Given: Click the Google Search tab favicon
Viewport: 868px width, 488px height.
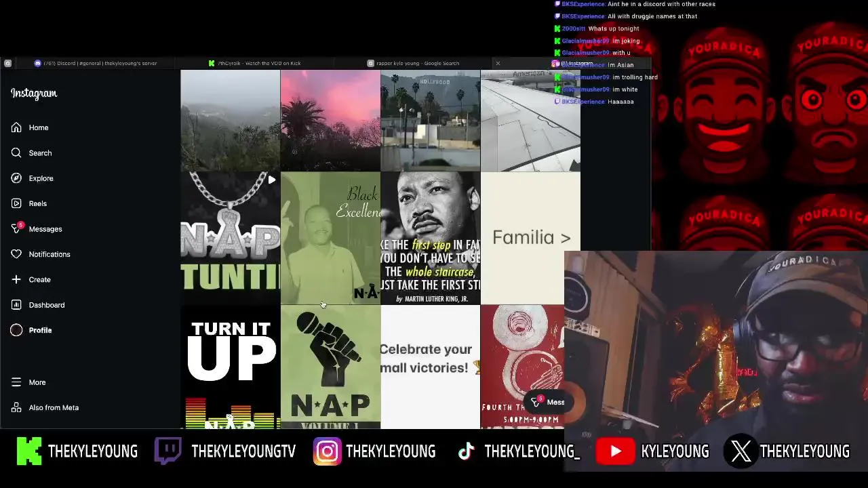Looking at the screenshot, I should coord(370,63).
